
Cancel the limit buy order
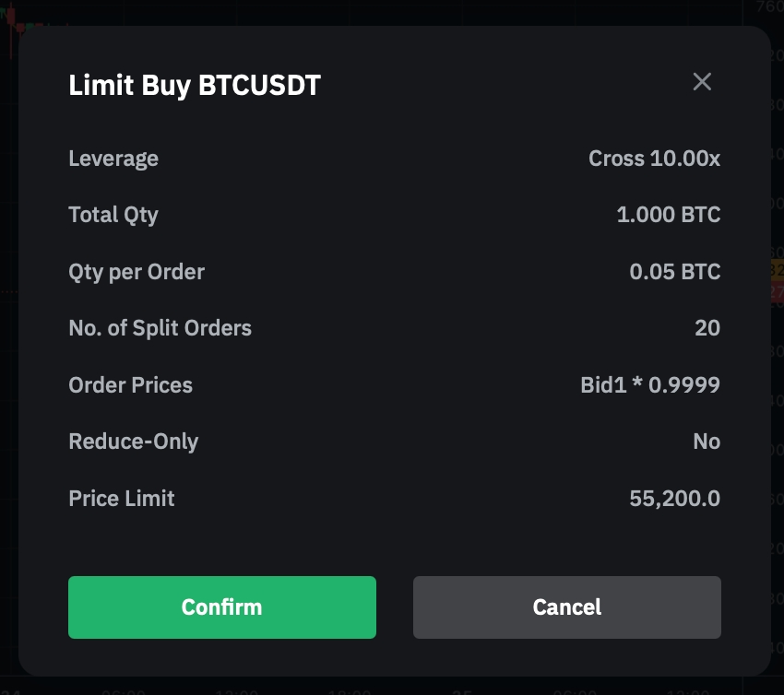click(566, 607)
